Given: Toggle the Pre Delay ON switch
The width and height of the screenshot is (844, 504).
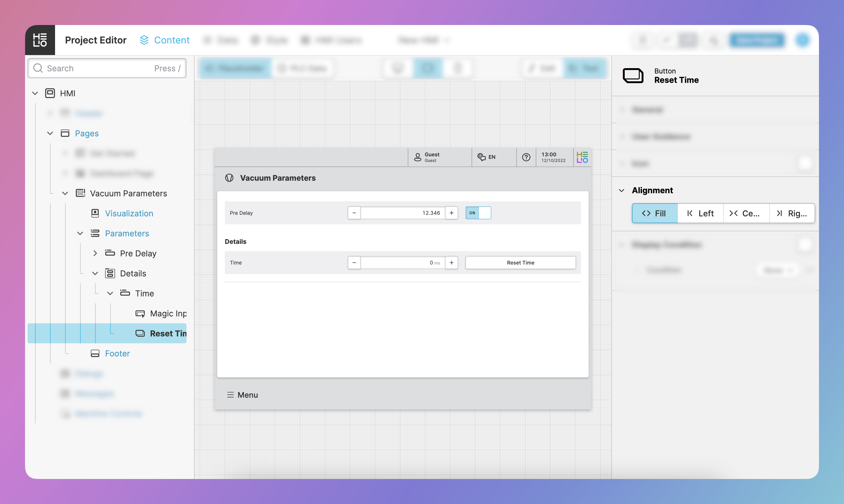Looking at the screenshot, I should (478, 213).
